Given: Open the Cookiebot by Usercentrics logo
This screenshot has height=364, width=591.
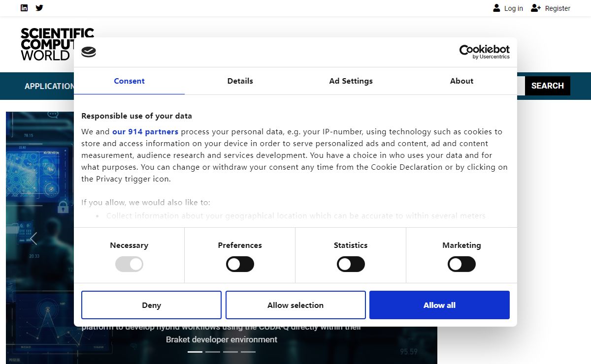Looking at the screenshot, I should tap(485, 52).
